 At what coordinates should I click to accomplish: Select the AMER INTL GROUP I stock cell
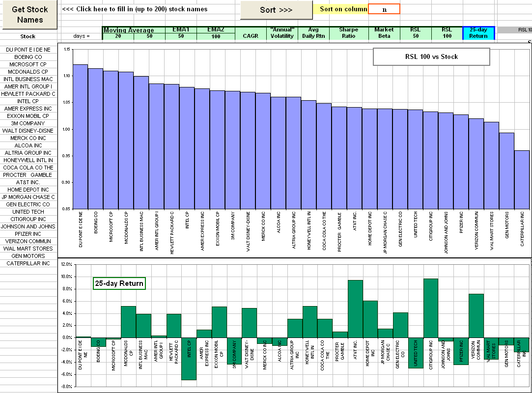[28, 86]
